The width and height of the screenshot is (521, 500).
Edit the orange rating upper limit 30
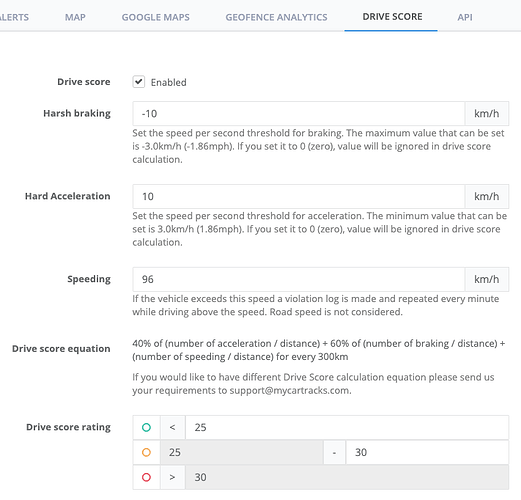[x=427, y=452]
